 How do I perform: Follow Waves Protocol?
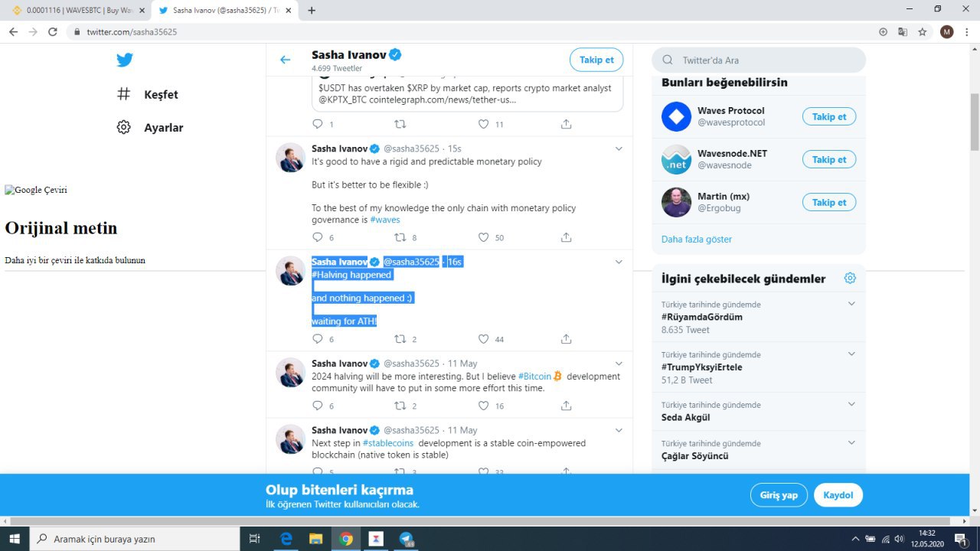(829, 116)
